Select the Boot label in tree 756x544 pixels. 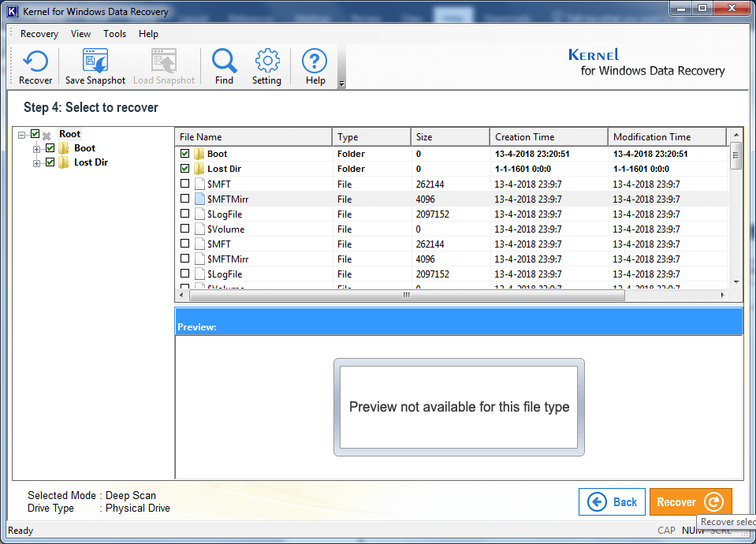[84, 148]
